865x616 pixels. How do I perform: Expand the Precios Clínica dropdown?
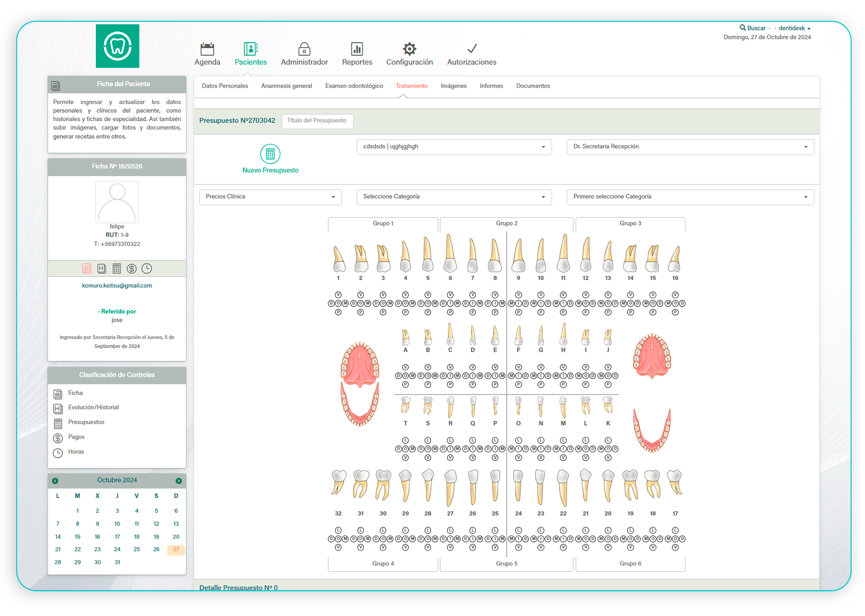(x=270, y=197)
